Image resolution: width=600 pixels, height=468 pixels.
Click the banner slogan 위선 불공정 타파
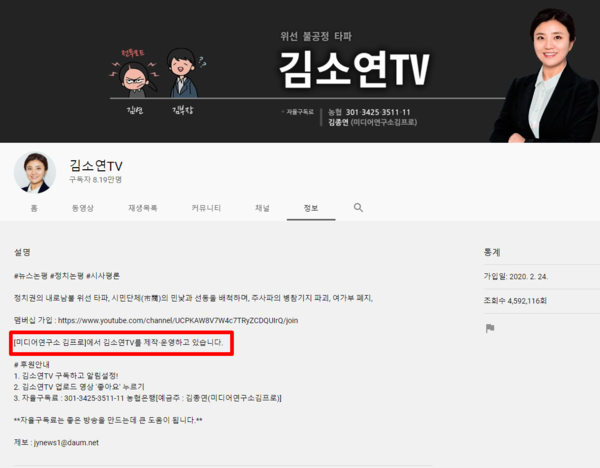[x=316, y=36]
